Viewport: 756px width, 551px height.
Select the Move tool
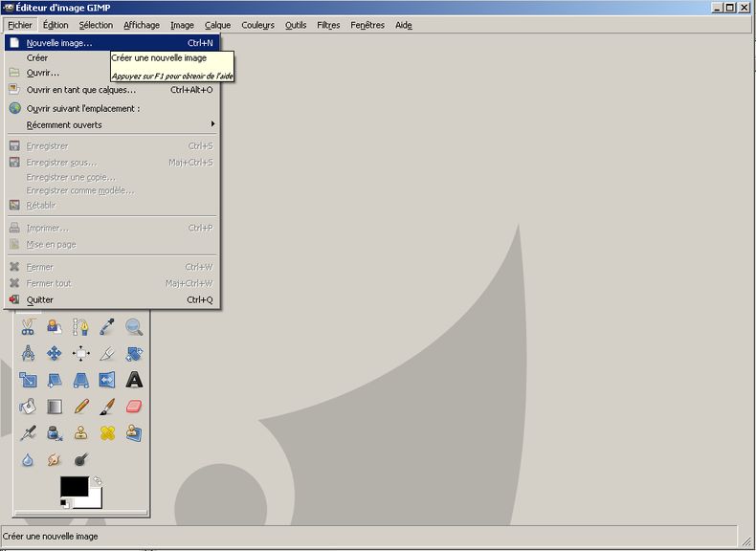click(55, 353)
